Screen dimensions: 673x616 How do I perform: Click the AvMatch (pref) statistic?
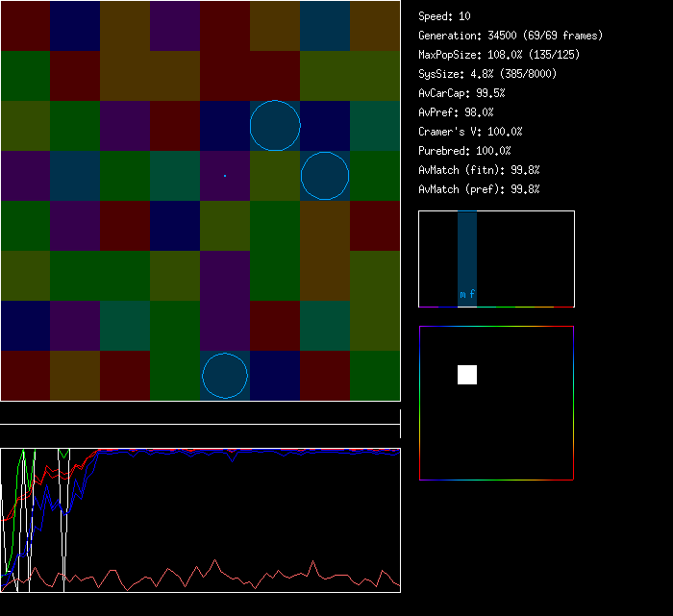click(479, 189)
